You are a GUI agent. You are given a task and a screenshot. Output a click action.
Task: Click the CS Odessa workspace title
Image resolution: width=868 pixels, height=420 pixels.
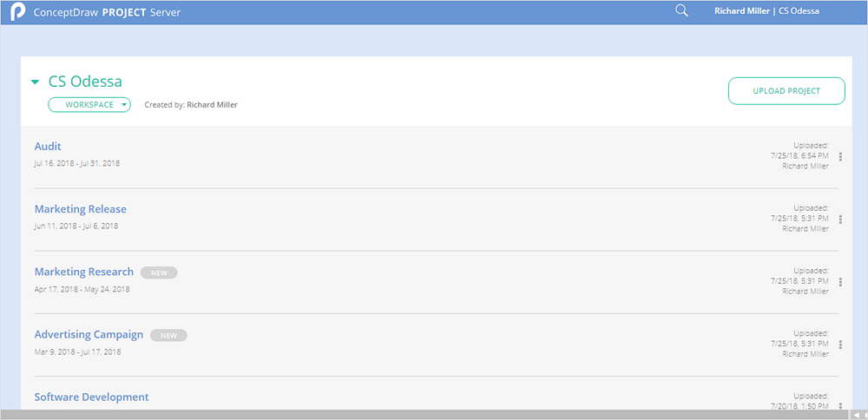click(85, 82)
